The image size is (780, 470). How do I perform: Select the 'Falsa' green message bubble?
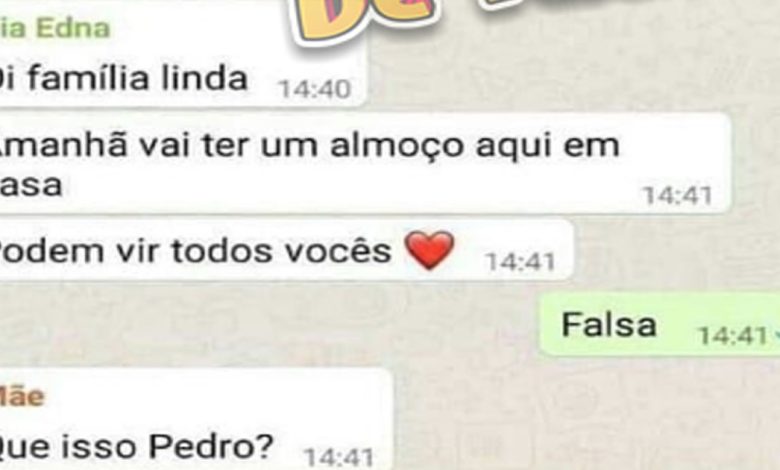pos(660,324)
